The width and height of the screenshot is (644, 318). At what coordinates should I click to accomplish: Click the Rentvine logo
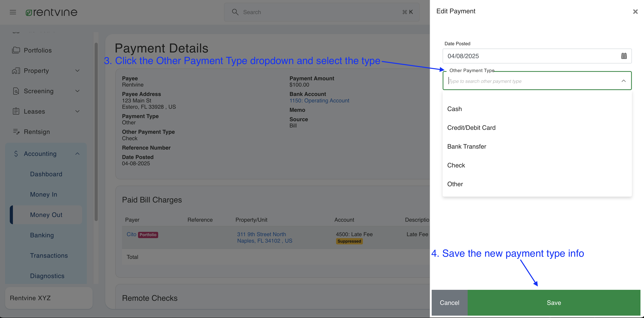click(51, 12)
